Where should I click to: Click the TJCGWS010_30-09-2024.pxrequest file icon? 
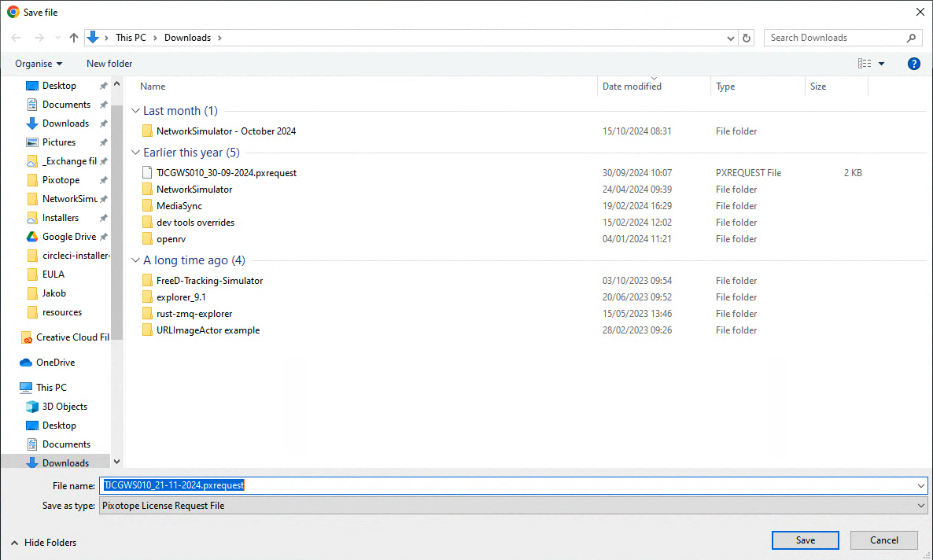click(x=147, y=172)
